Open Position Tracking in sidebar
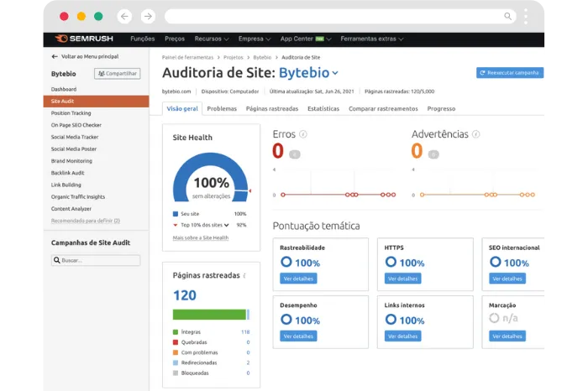 (x=71, y=113)
